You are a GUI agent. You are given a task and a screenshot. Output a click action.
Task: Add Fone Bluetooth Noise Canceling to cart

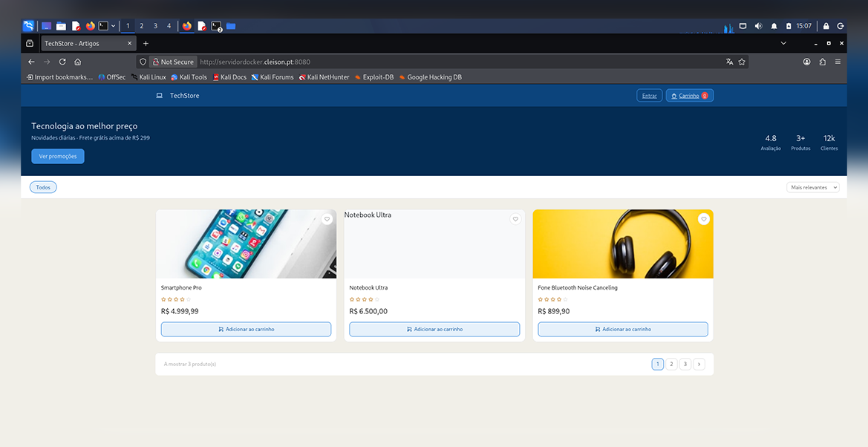(x=623, y=329)
